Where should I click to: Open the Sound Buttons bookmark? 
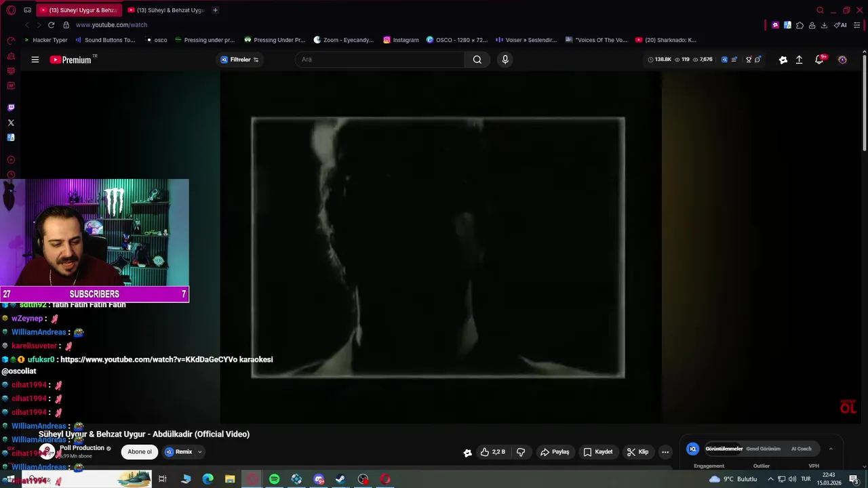[105, 40]
